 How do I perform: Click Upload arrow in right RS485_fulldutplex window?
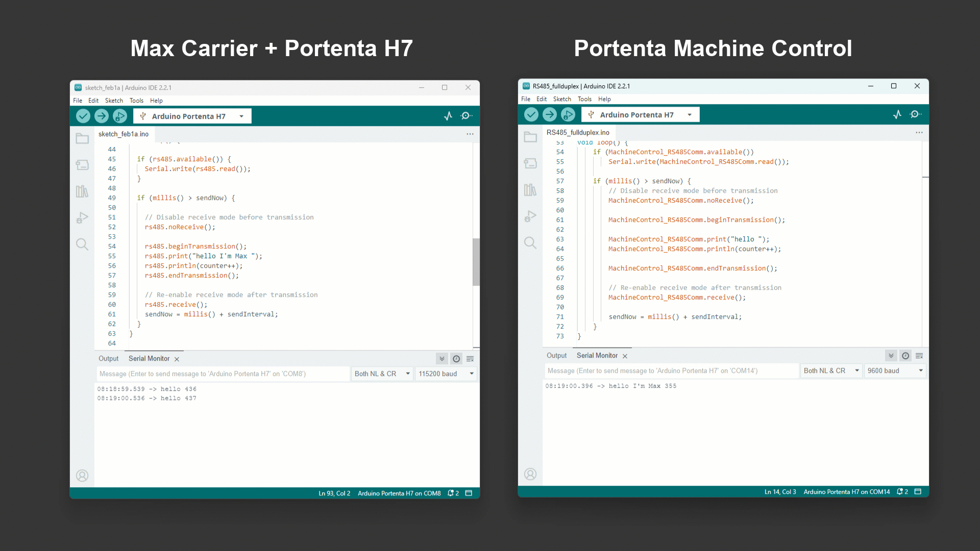tap(550, 115)
